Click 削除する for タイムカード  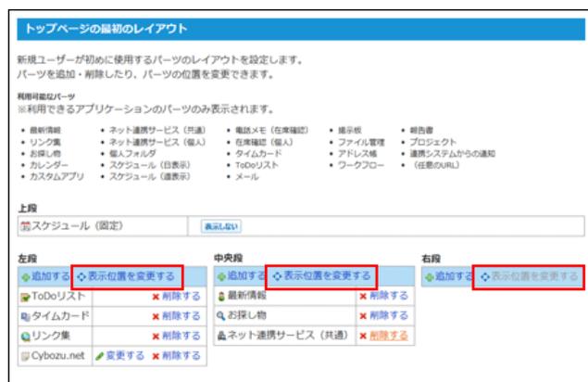[181, 316]
